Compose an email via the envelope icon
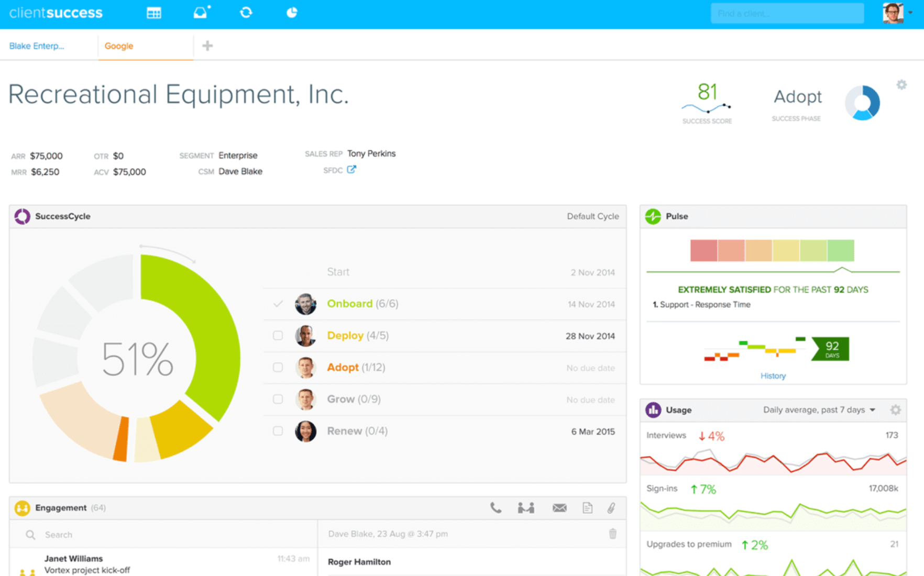This screenshot has width=924, height=576. (x=559, y=507)
